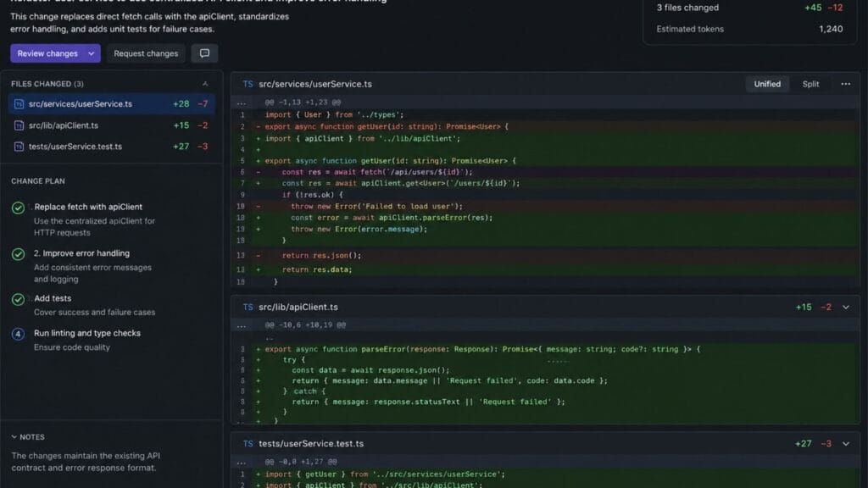Viewport: 868px width, 488px height.
Task: Collapse the src/lib/apiClient.ts diff
Action: [846, 307]
